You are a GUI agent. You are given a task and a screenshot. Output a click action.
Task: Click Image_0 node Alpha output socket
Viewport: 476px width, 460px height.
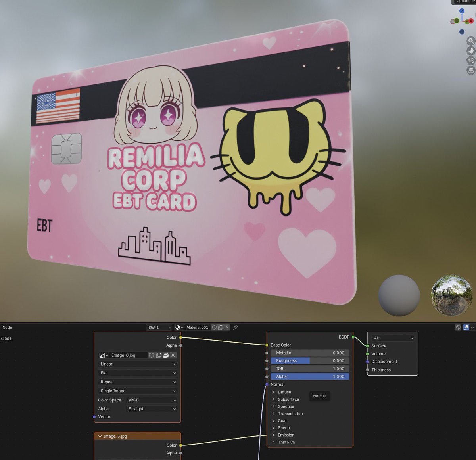point(180,345)
